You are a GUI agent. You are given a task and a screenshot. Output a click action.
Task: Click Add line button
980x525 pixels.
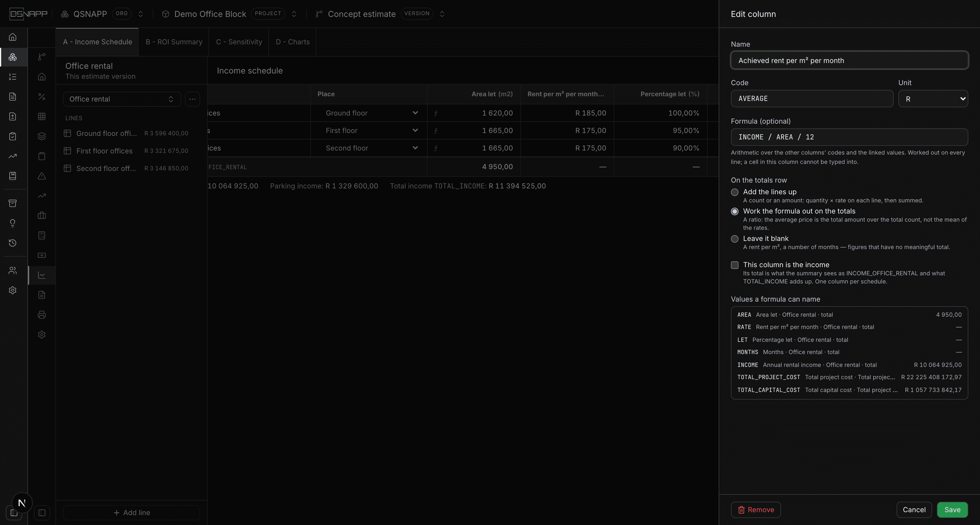click(132, 512)
